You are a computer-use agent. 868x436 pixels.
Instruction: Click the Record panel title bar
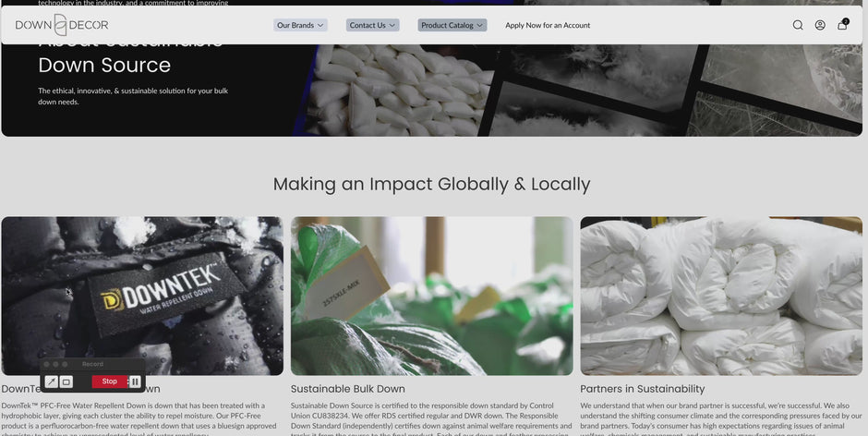click(92, 364)
